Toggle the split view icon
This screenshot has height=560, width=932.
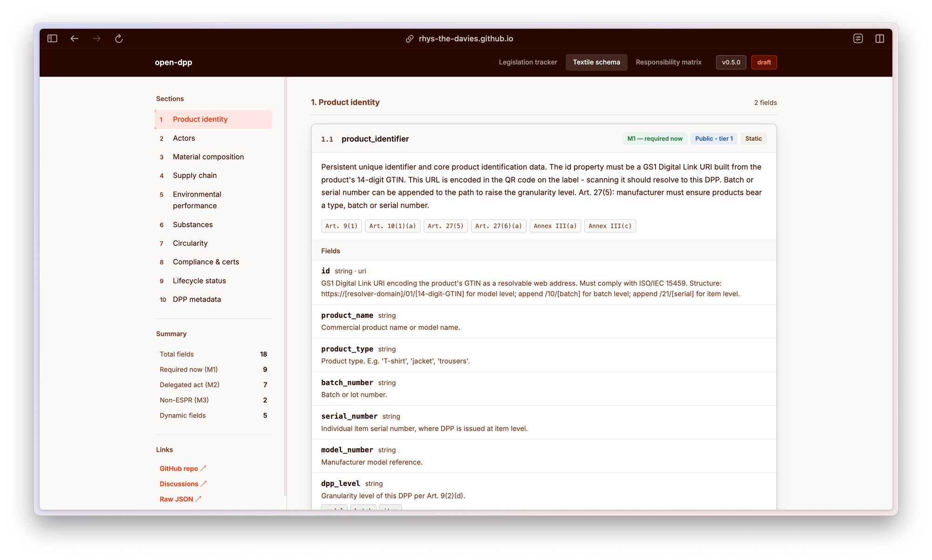[880, 39]
